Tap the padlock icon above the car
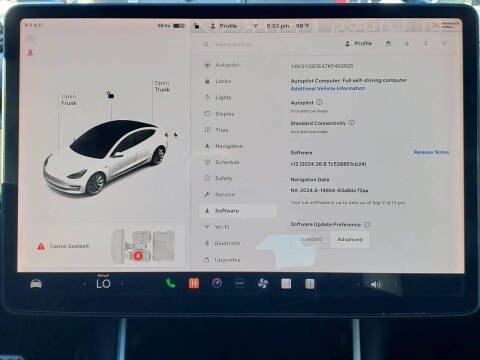The width and height of the screenshot is (480, 360). pyautogui.click(x=110, y=95)
